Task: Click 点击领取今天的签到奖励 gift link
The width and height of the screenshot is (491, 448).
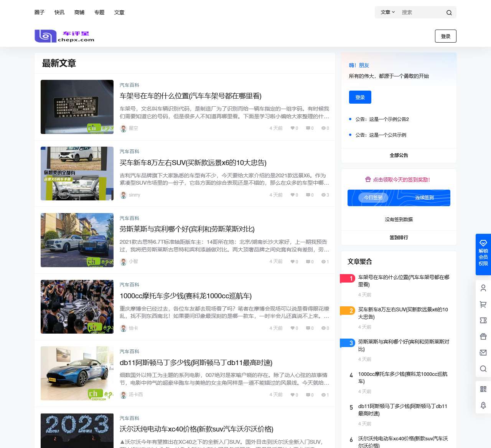Action: (x=398, y=180)
